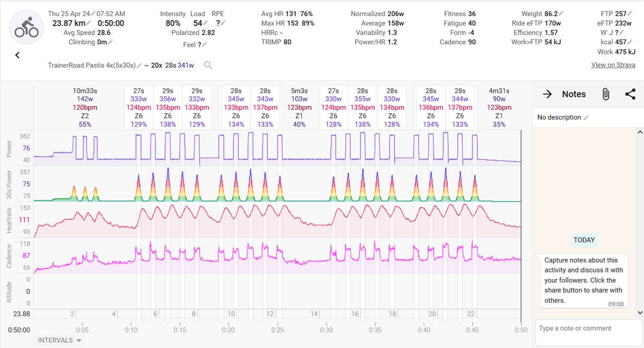Share the activity via share icon
The height and width of the screenshot is (348, 644).
click(x=630, y=94)
